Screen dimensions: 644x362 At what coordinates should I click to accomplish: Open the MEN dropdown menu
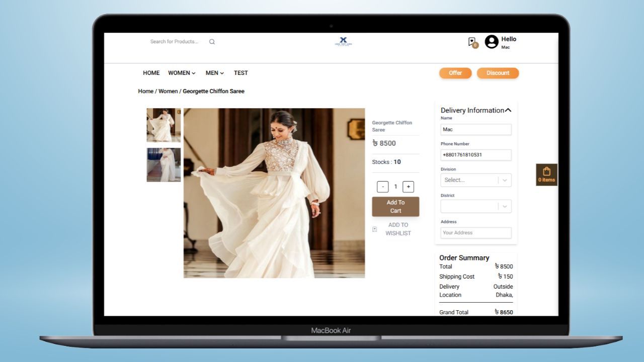pos(215,73)
